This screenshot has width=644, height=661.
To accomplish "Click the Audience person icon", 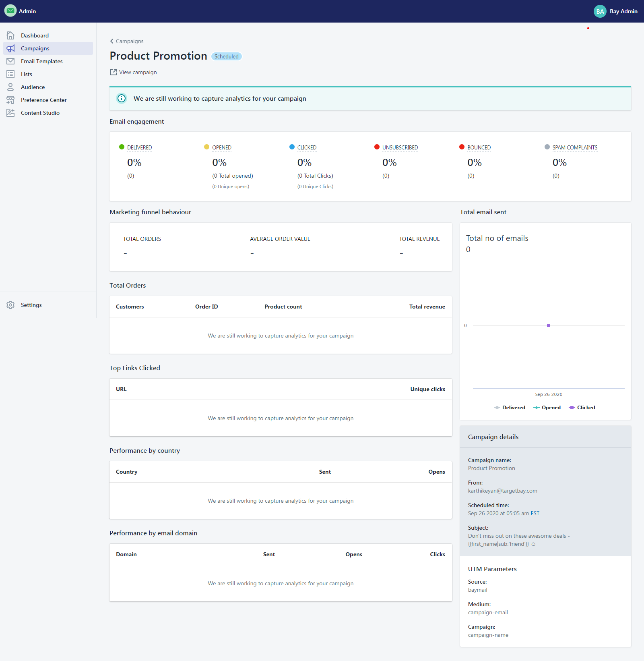I will pyautogui.click(x=10, y=87).
